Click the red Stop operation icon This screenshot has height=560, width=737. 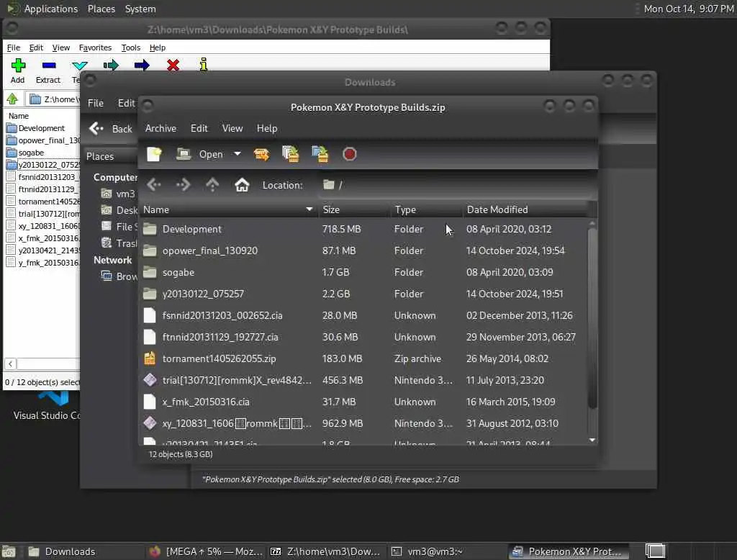click(349, 154)
